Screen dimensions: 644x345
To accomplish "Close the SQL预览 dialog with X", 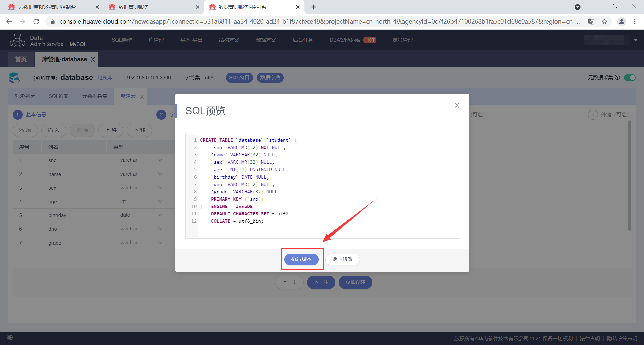I will (457, 105).
